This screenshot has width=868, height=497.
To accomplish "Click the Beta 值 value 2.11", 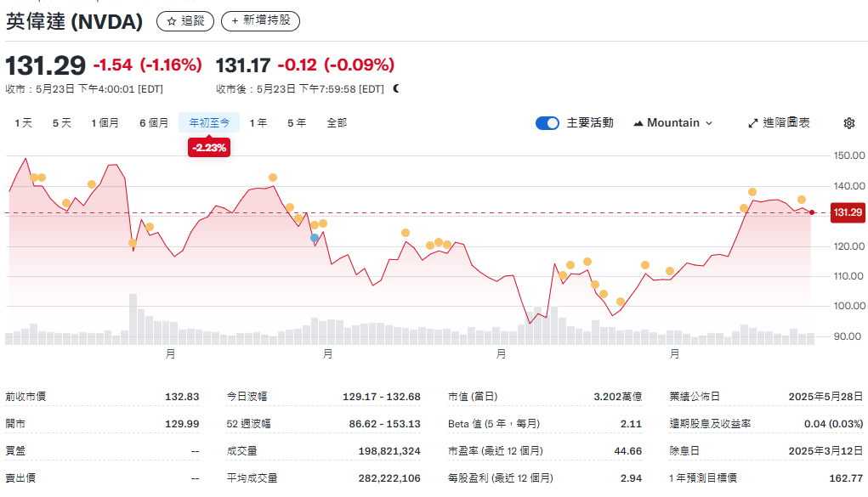I will coord(631,424).
